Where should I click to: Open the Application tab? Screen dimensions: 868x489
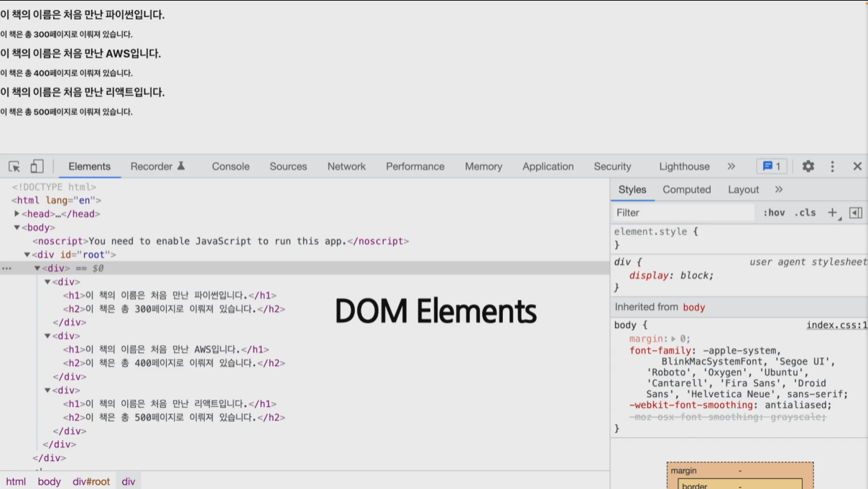[548, 166]
